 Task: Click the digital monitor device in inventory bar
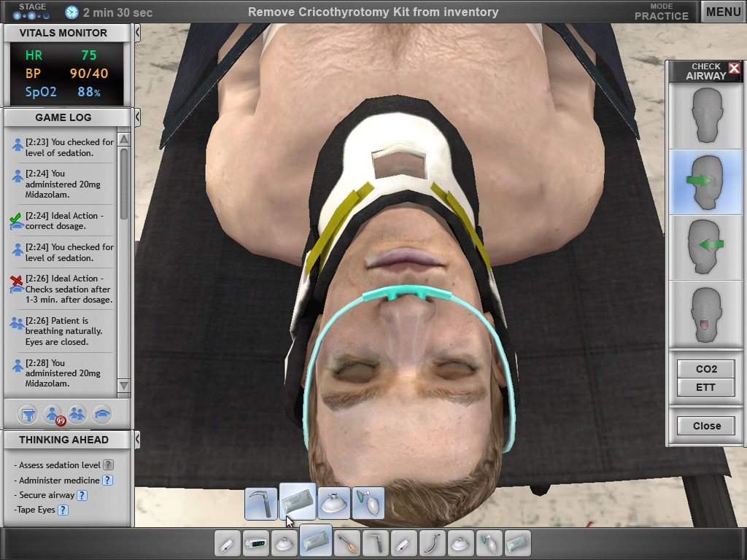(x=256, y=544)
